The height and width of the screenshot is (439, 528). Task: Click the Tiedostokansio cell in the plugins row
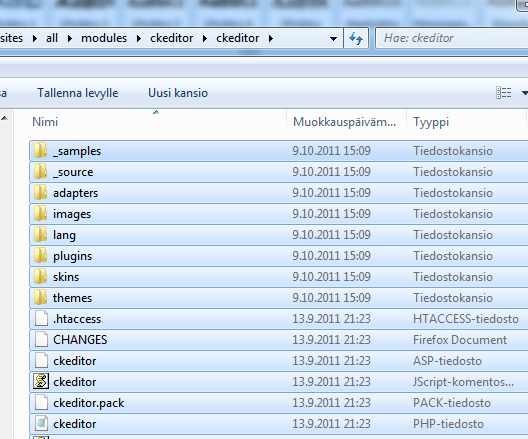point(453,256)
